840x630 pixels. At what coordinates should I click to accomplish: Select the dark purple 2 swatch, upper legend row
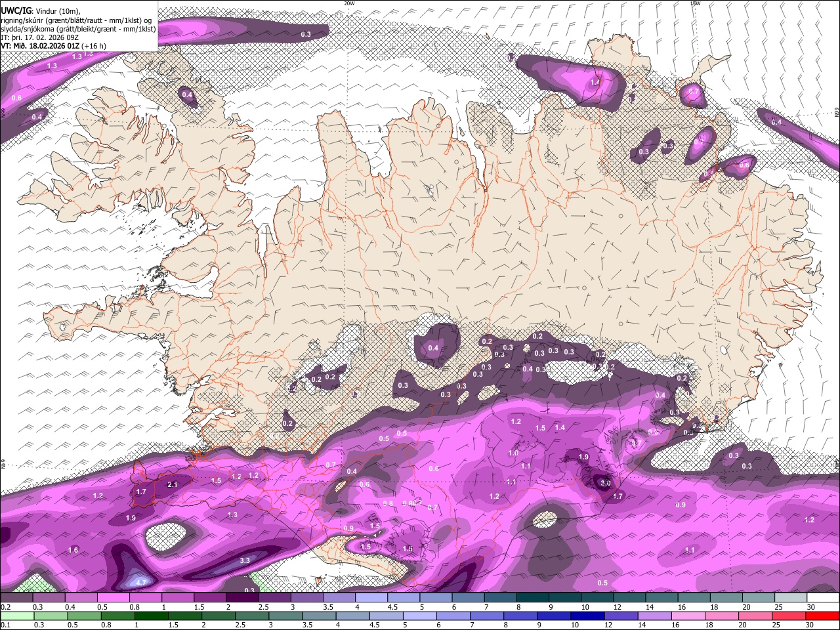pos(242,597)
